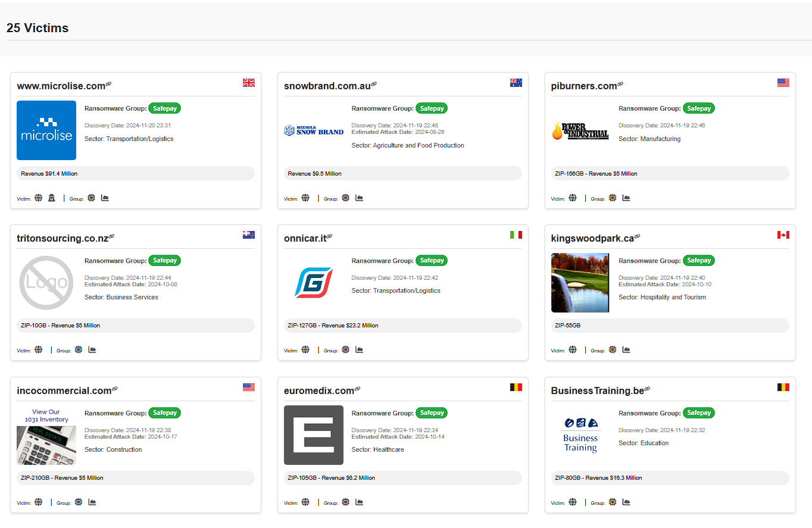Open the euromedix.com victim title
This screenshot has height=528, width=812.
tap(319, 391)
